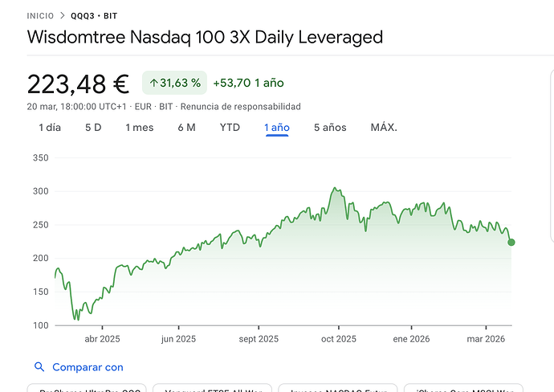Click the 200 y-axis label
This screenshot has width=554, height=392.
click(41, 258)
